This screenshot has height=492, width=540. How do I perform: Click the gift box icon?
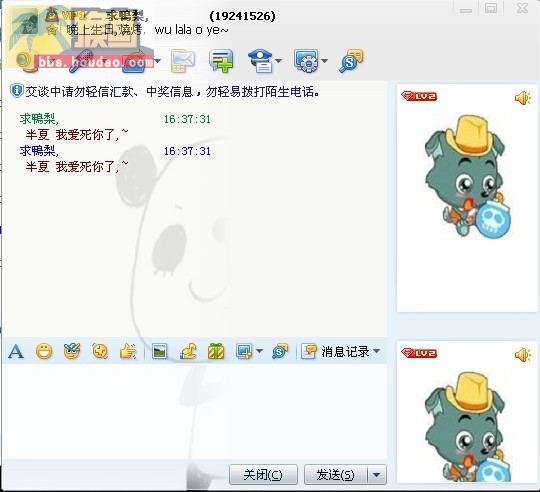point(216,352)
